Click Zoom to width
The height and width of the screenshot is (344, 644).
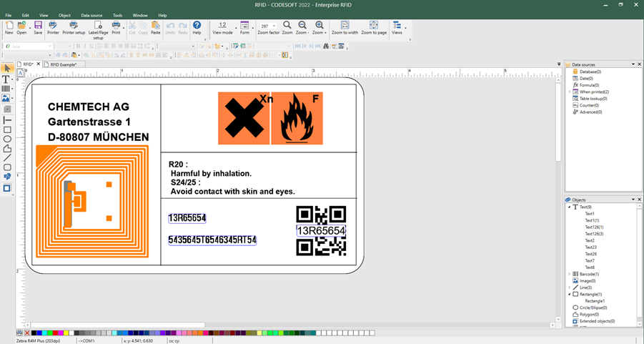345,28
